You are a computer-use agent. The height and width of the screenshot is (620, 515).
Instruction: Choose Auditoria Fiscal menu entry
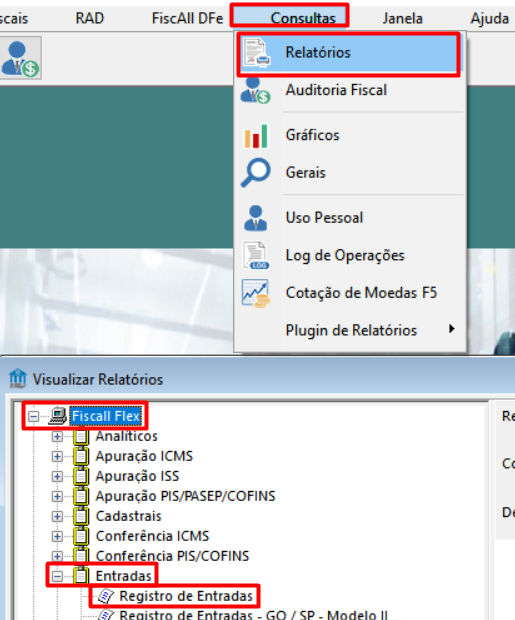point(336,90)
